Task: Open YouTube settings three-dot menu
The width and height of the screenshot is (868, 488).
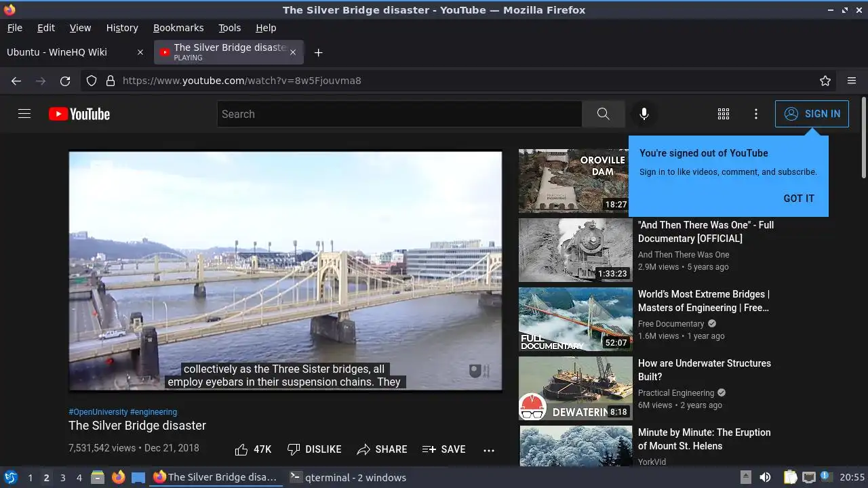Action: pos(756,114)
